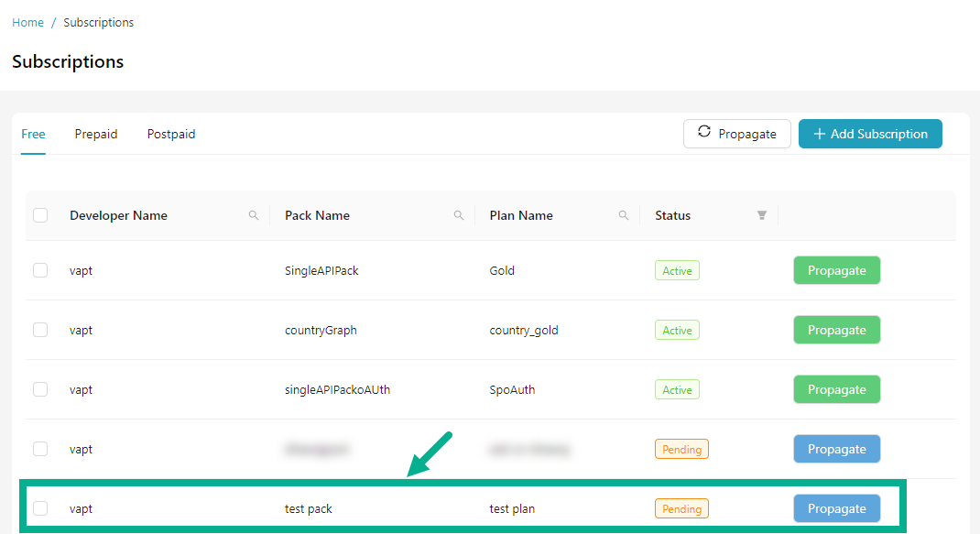Open the Pack Name column search icon
The height and width of the screenshot is (534, 980).
pyautogui.click(x=458, y=215)
